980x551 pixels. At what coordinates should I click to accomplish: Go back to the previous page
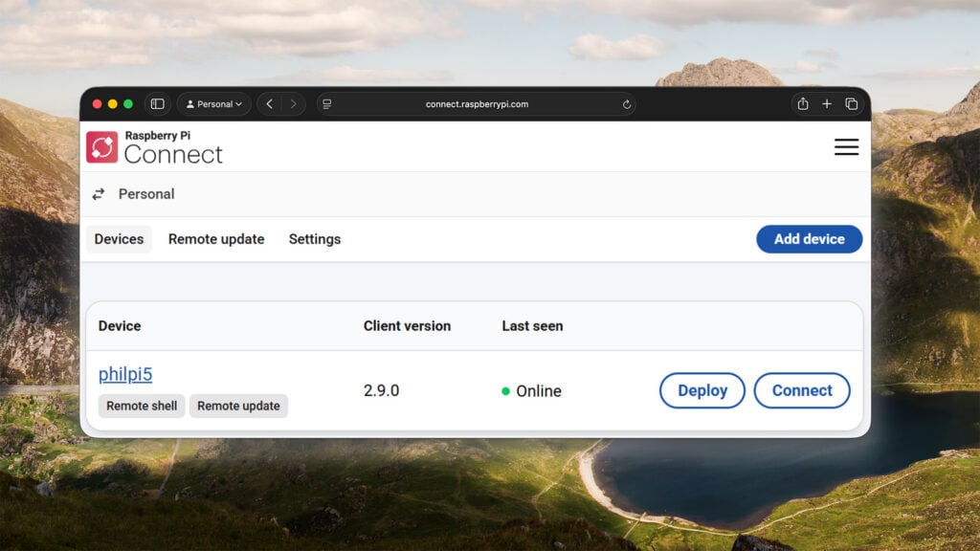click(269, 103)
